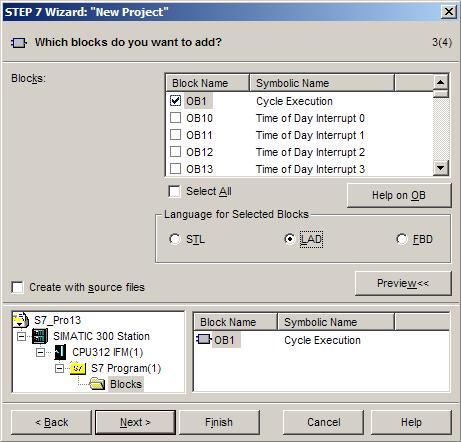The width and height of the screenshot is (461, 442).
Task: Collapse the SIMATIC 300 Station node
Action: click(x=21, y=336)
